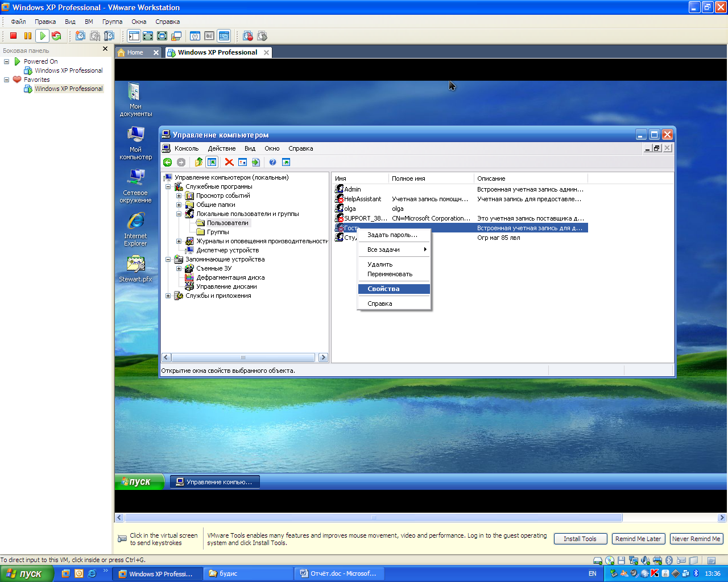Click the Export list icon with green arrow
Viewport: 728px width, 582px height.
[256, 162]
